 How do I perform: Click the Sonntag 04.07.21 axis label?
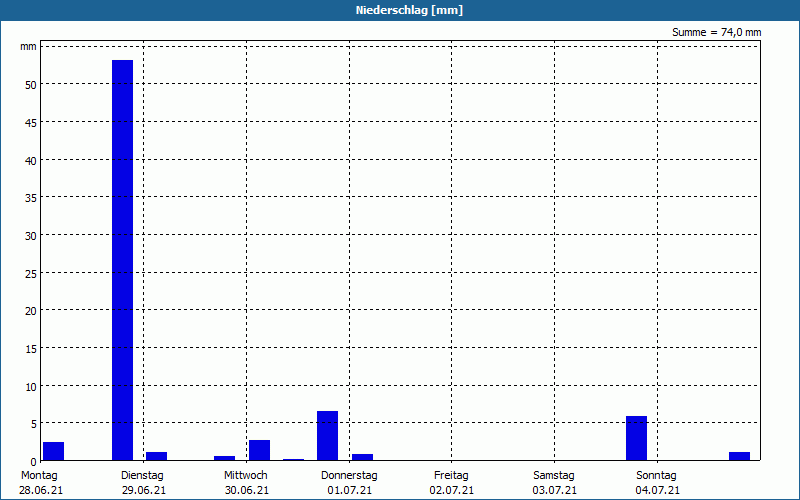tap(657, 483)
